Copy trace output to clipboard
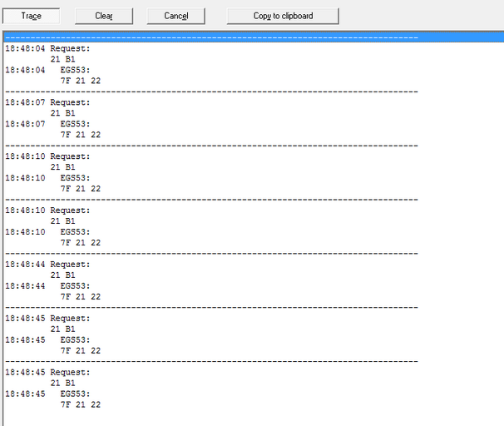 tap(283, 16)
